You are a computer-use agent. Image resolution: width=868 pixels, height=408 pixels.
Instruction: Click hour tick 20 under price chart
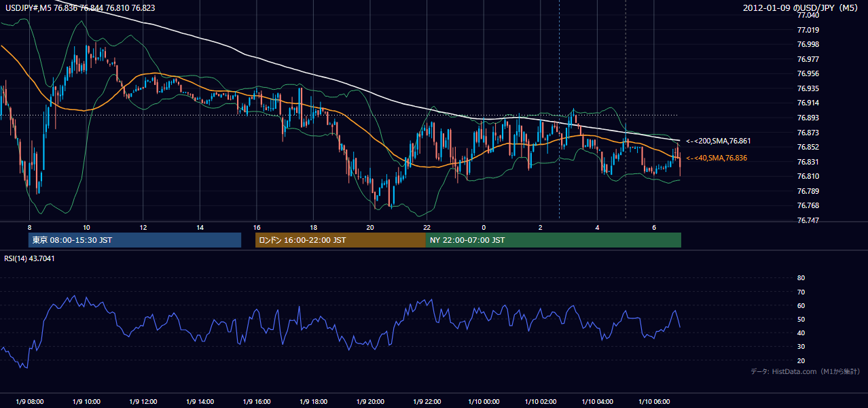pos(370,226)
